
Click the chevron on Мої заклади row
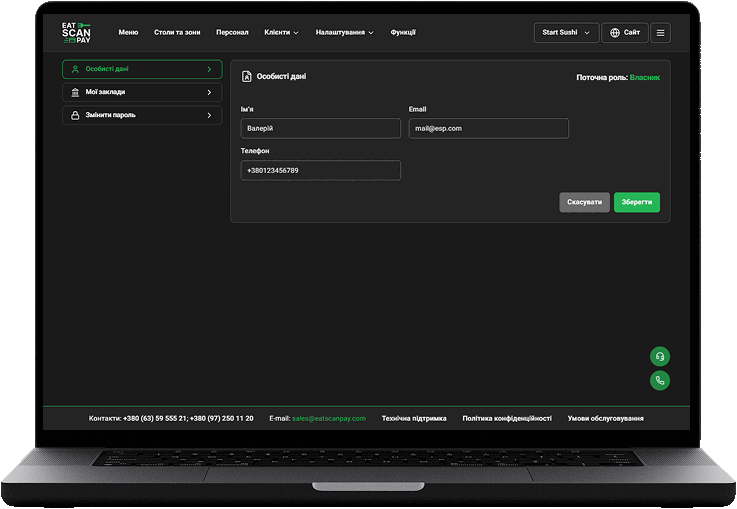pos(209,93)
